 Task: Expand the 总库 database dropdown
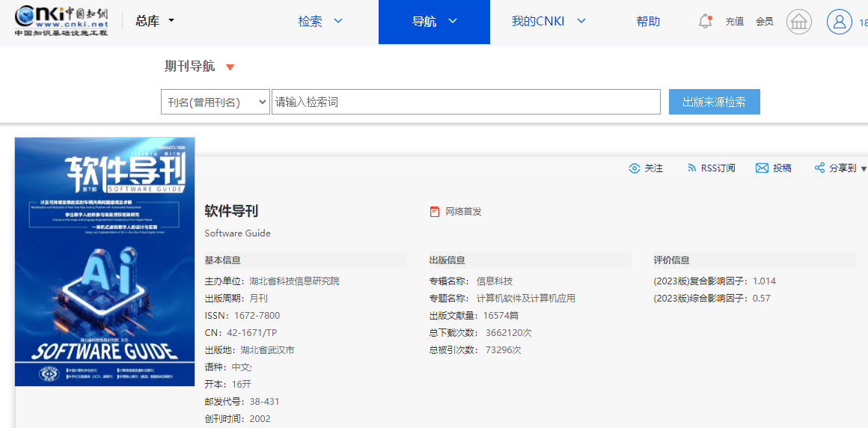(171, 21)
